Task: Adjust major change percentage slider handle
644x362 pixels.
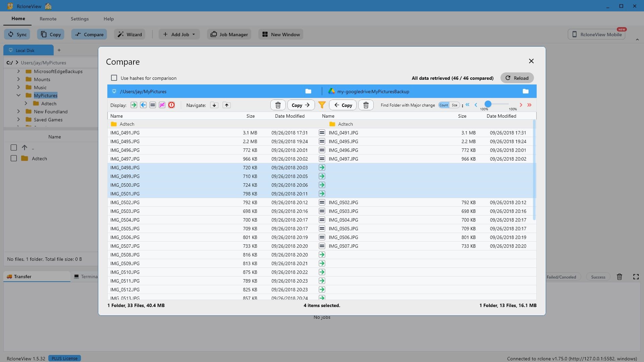Action: tap(488, 104)
